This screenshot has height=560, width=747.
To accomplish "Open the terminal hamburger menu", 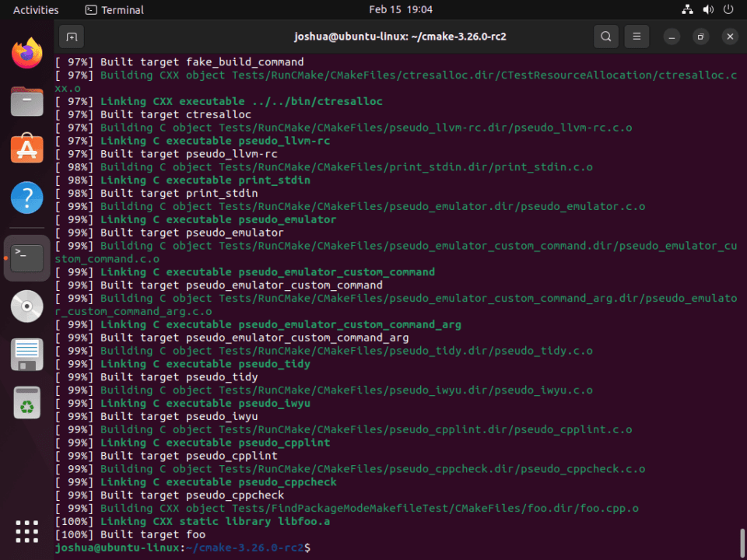I will pos(637,37).
